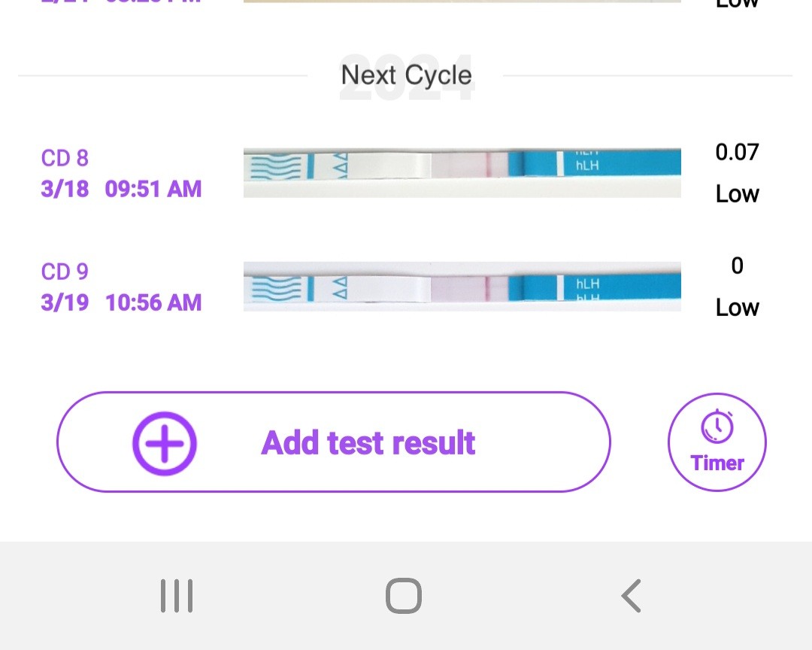Viewport: 812px width, 650px height.
Task: Tap the clock icon inside Timer button
Action: (717, 426)
